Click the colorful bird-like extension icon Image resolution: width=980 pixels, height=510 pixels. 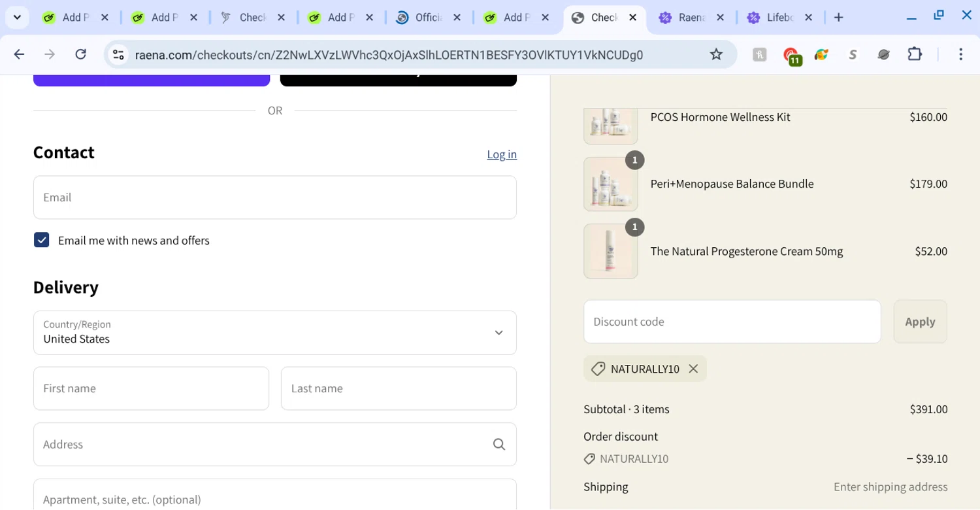click(x=822, y=55)
